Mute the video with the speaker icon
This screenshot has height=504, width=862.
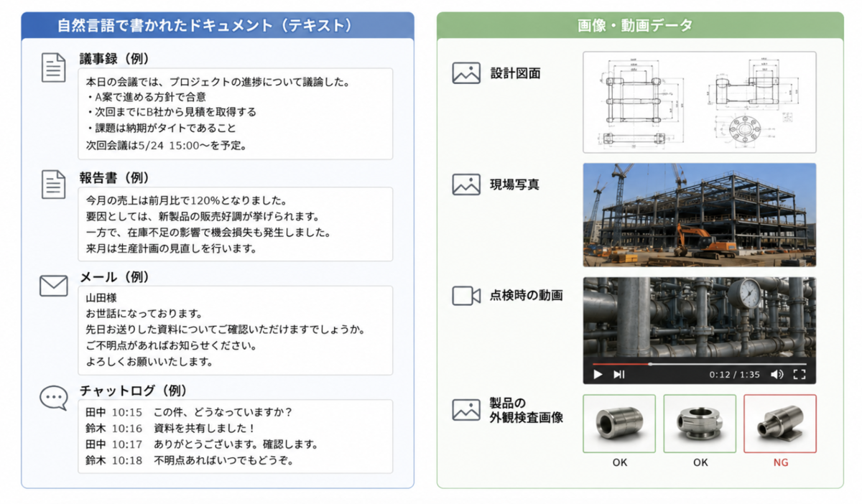777,374
